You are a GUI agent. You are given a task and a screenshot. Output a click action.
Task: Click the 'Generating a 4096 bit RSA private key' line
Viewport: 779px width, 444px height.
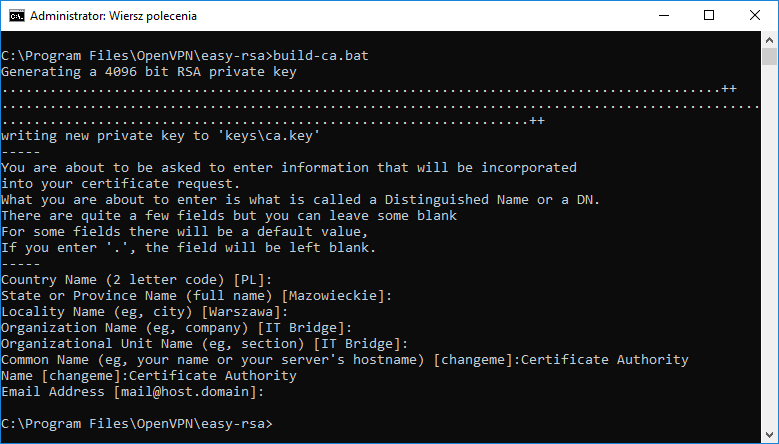click(x=149, y=72)
